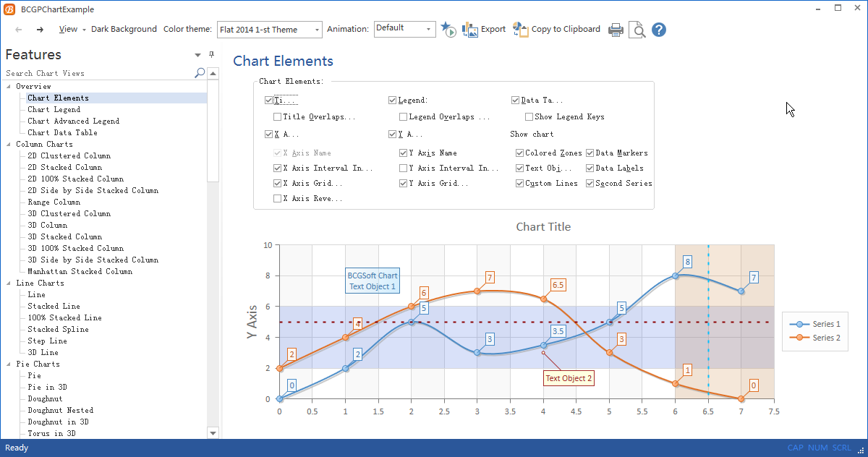Image resolution: width=868 pixels, height=457 pixels.
Task: Click inside the Search Chart Views field
Action: (x=87, y=73)
